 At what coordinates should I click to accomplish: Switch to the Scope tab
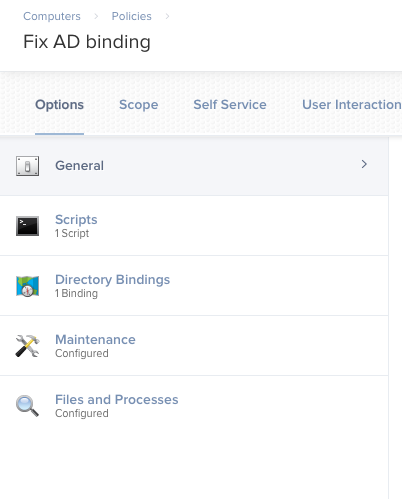click(x=139, y=105)
